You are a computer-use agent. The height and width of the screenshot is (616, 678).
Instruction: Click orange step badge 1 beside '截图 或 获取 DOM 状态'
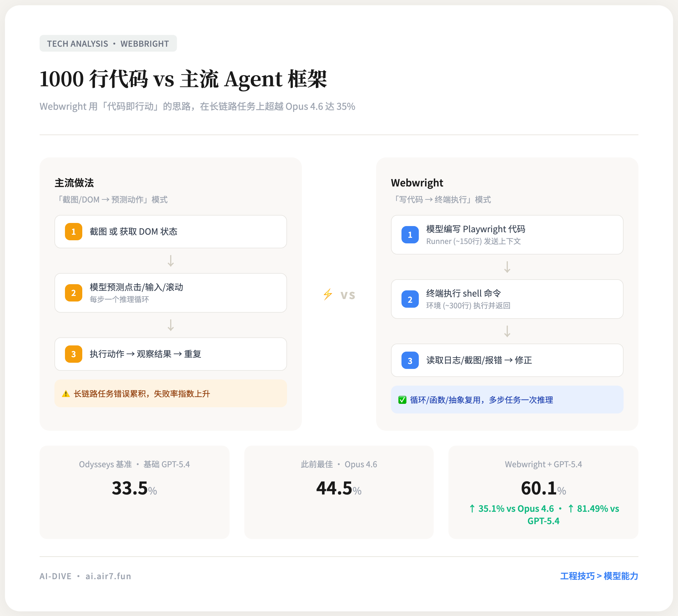pyautogui.click(x=74, y=232)
